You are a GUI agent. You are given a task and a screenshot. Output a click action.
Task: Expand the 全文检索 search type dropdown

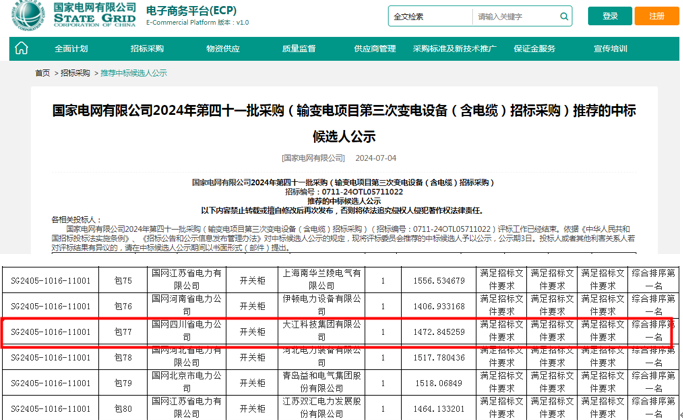[427, 17]
